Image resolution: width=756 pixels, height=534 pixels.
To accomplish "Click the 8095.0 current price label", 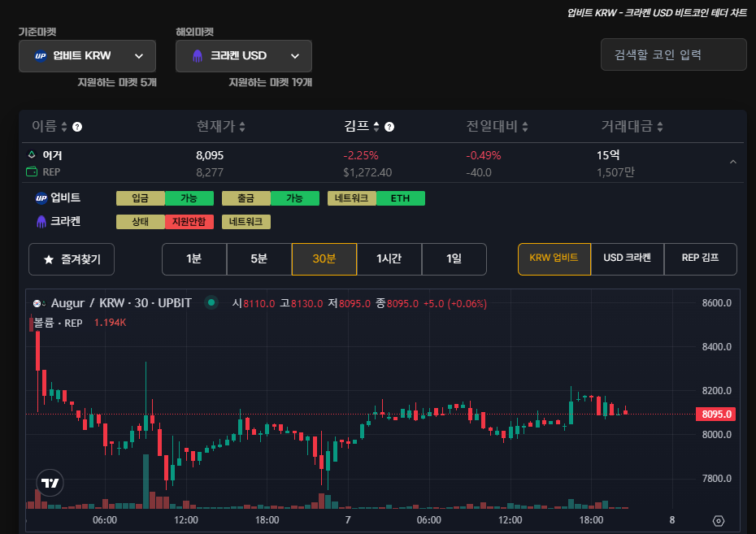I will tap(716, 414).
